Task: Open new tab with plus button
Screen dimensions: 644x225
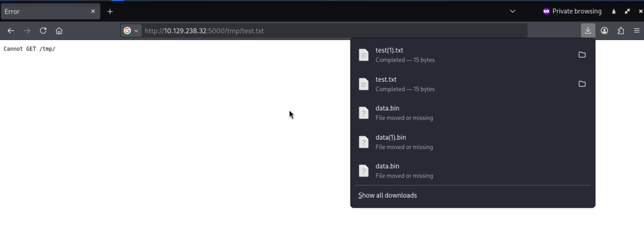Action: coord(110,11)
